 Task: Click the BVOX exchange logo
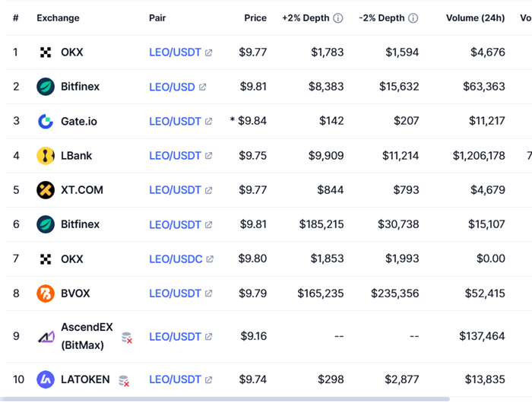point(46,294)
